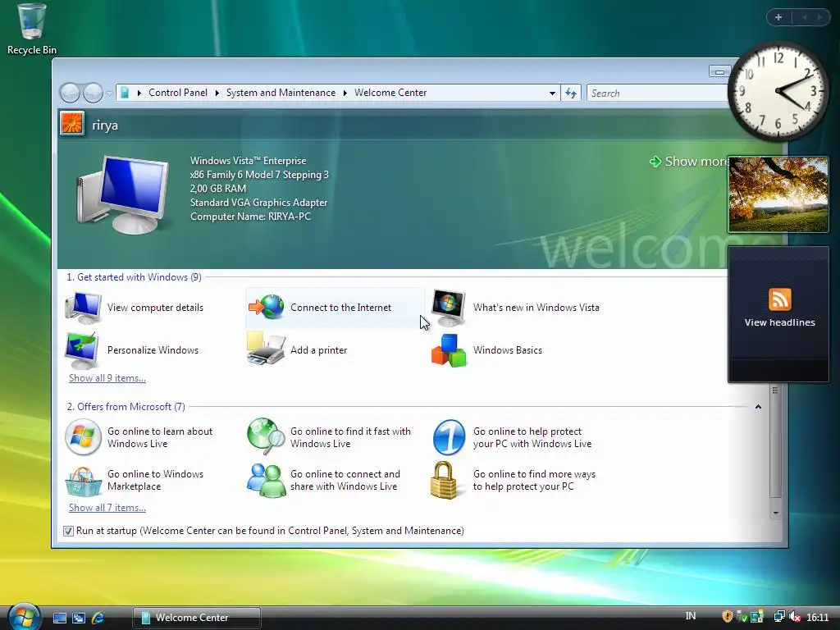Click the Windows Live OneCare protect PC icon
The height and width of the screenshot is (630, 840).
pos(449,437)
